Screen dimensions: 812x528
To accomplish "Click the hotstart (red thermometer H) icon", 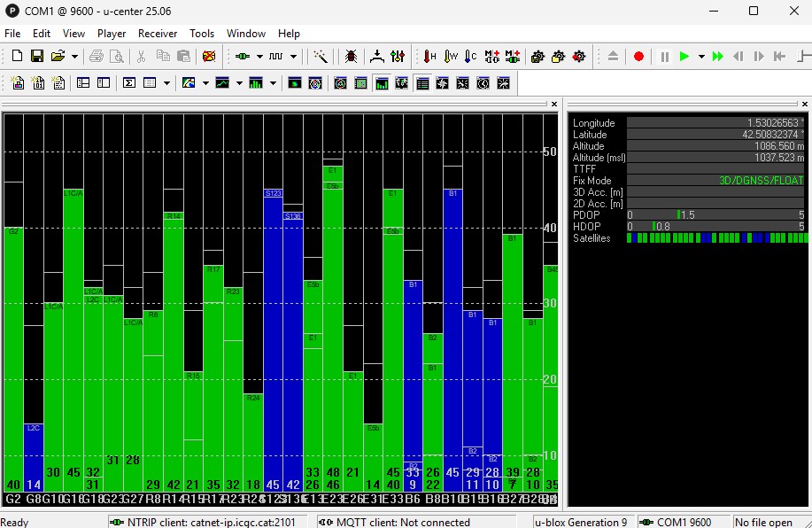I will pos(429,56).
